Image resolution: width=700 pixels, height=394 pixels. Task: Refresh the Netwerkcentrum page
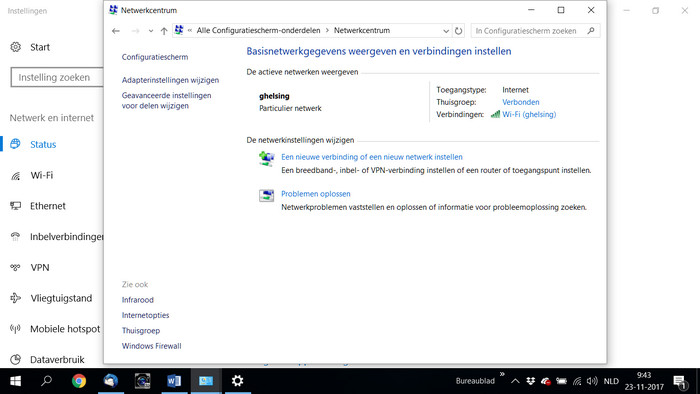[458, 31]
